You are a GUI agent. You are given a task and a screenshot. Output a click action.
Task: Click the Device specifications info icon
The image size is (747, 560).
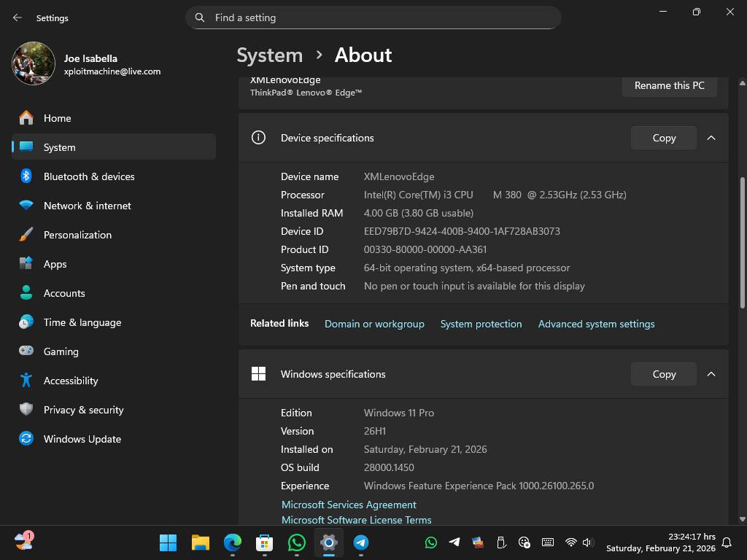tap(258, 138)
